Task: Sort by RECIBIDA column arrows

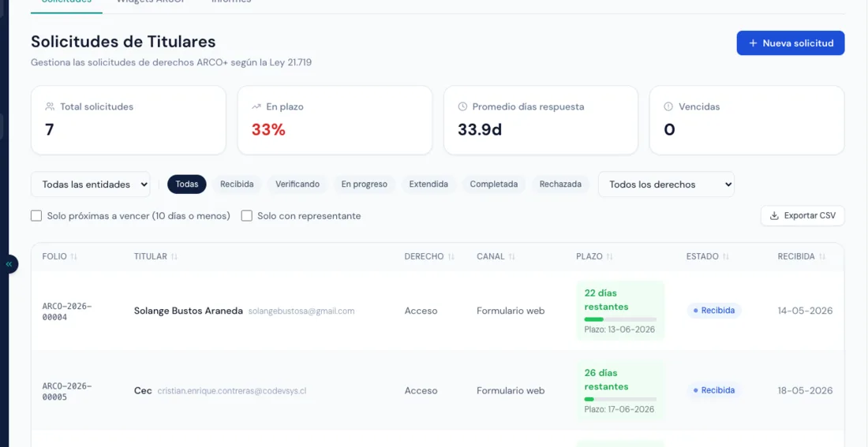Action: pyautogui.click(x=822, y=257)
